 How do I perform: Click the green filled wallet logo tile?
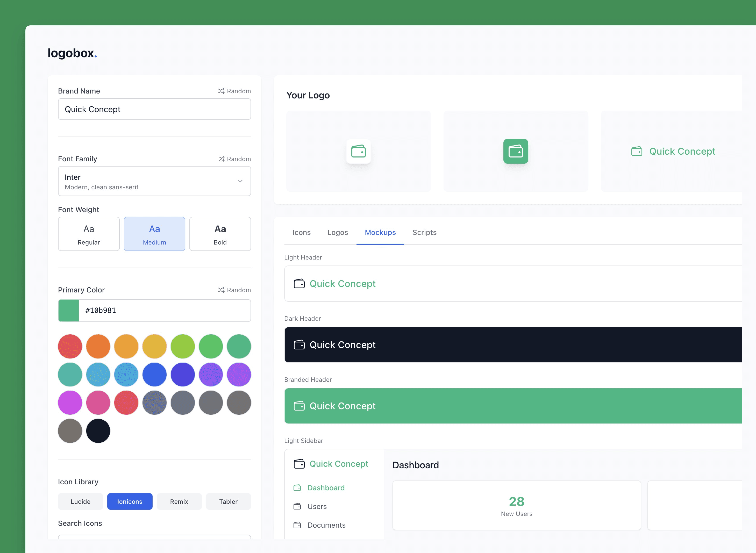point(516,151)
